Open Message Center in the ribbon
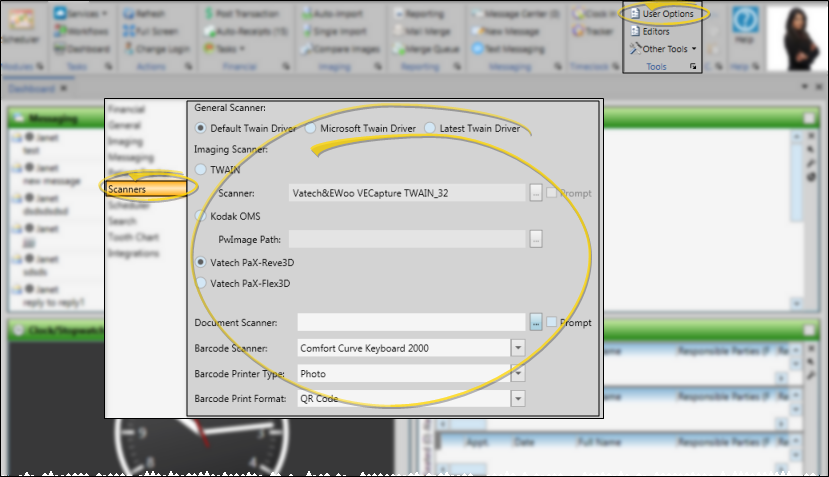Viewport: 829px width, 477px height. (515, 13)
